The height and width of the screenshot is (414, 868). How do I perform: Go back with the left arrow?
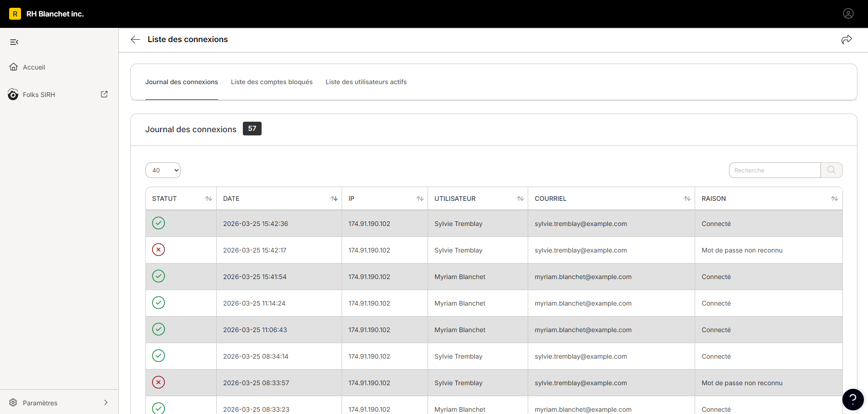(135, 39)
